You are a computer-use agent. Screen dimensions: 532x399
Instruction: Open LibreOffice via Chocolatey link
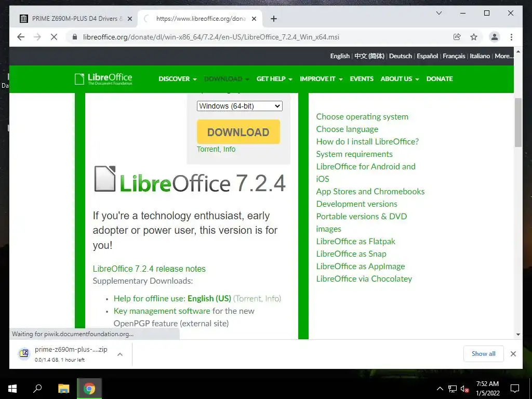pos(364,278)
